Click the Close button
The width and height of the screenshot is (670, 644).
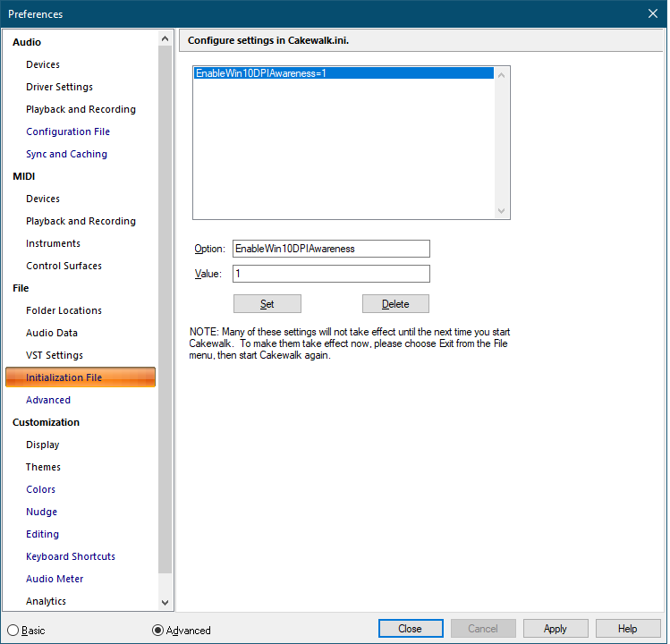(x=411, y=629)
